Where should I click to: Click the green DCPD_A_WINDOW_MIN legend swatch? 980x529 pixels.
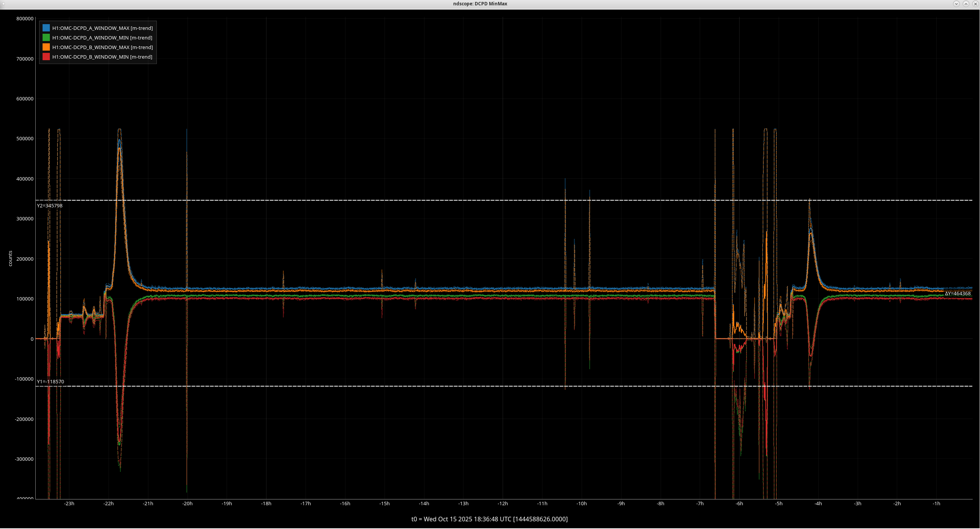[46, 38]
